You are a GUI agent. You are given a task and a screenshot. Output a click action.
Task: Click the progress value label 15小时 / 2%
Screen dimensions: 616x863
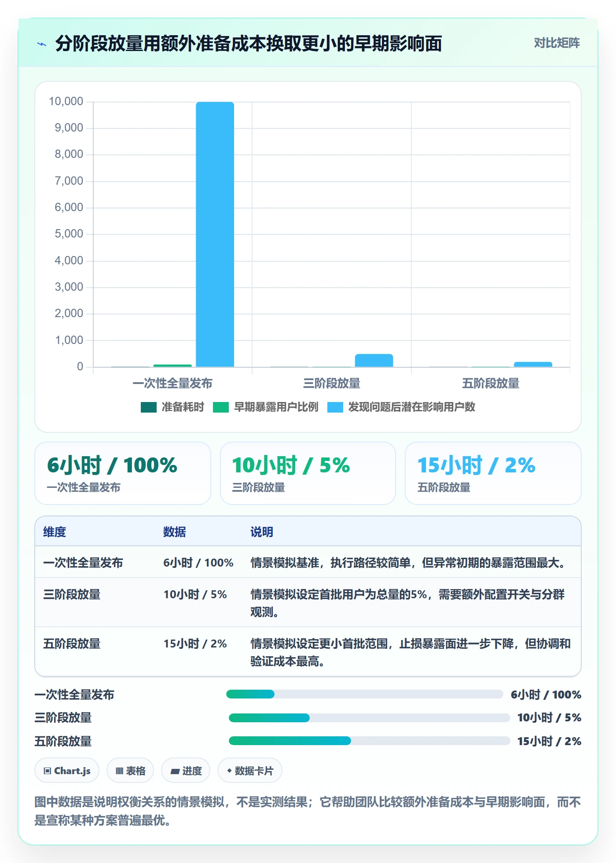(x=549, y=741)
